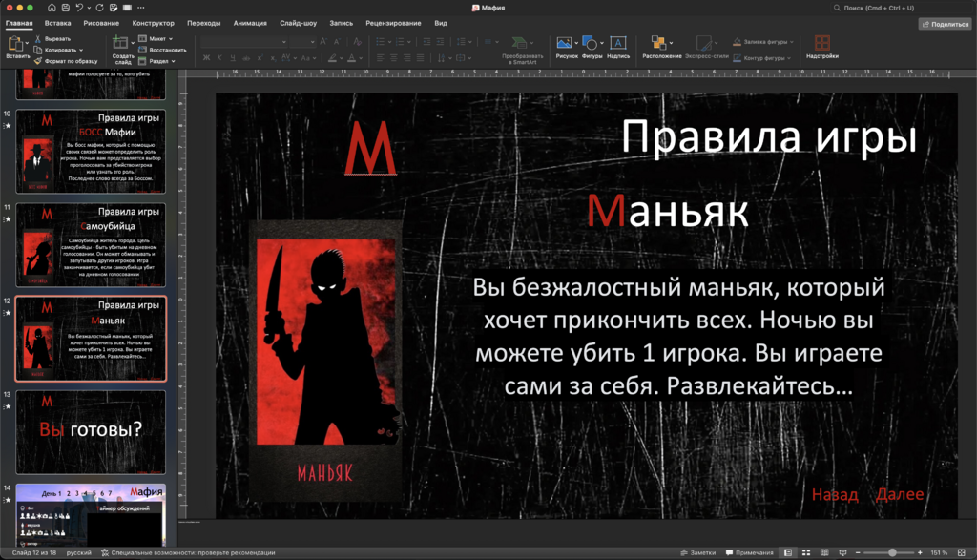Open Notes (Заметки) in status bar

(697, 552)
